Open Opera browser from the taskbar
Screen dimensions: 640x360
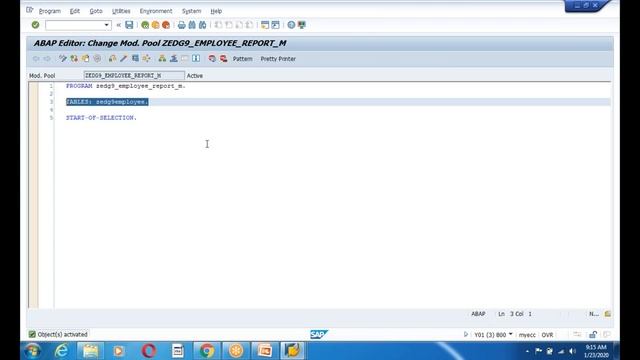tap(149, 351)
